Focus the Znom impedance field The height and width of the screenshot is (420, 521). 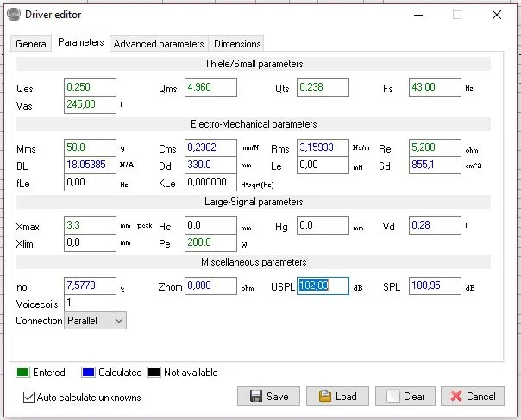tap(210, 286)
